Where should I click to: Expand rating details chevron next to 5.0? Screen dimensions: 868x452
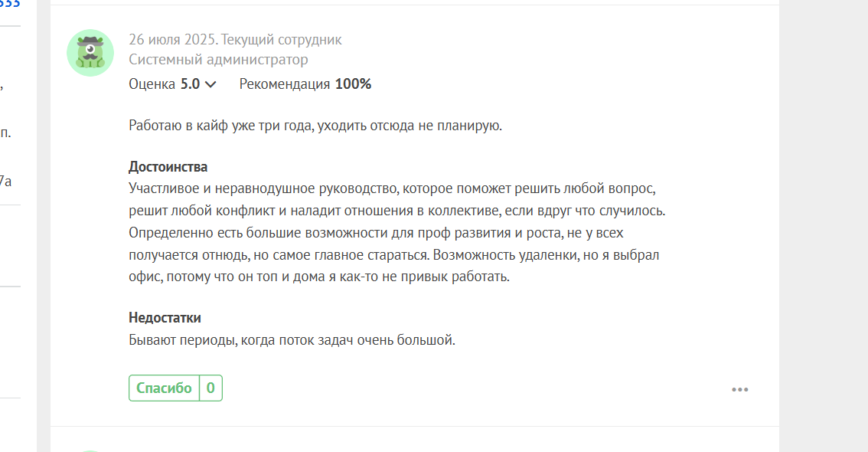(x=210, y=85)
